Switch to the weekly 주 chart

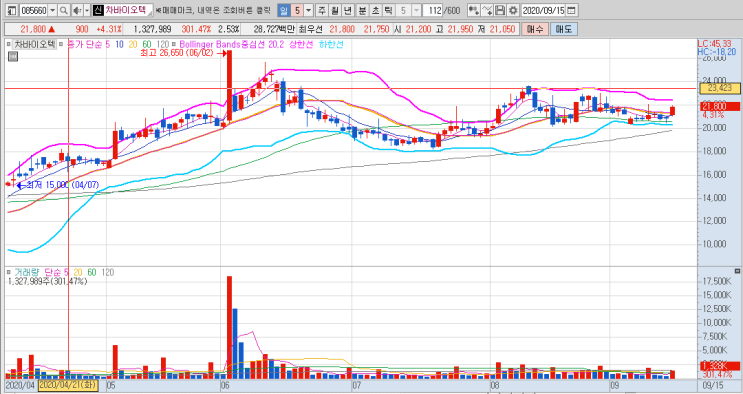(x=322, y=10)
